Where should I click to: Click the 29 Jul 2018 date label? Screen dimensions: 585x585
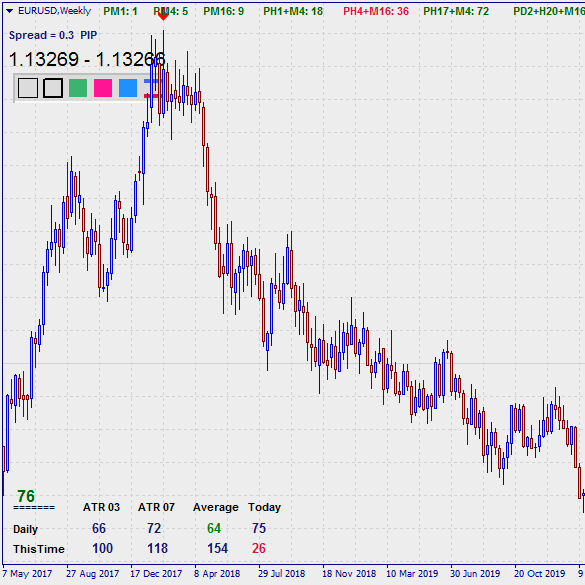pos(281,573)
